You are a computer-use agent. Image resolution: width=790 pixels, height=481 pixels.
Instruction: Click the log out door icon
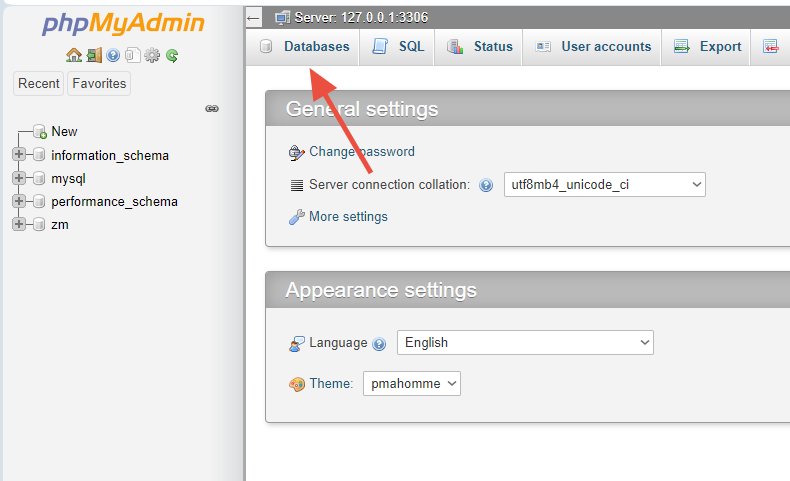pos(93,56)
